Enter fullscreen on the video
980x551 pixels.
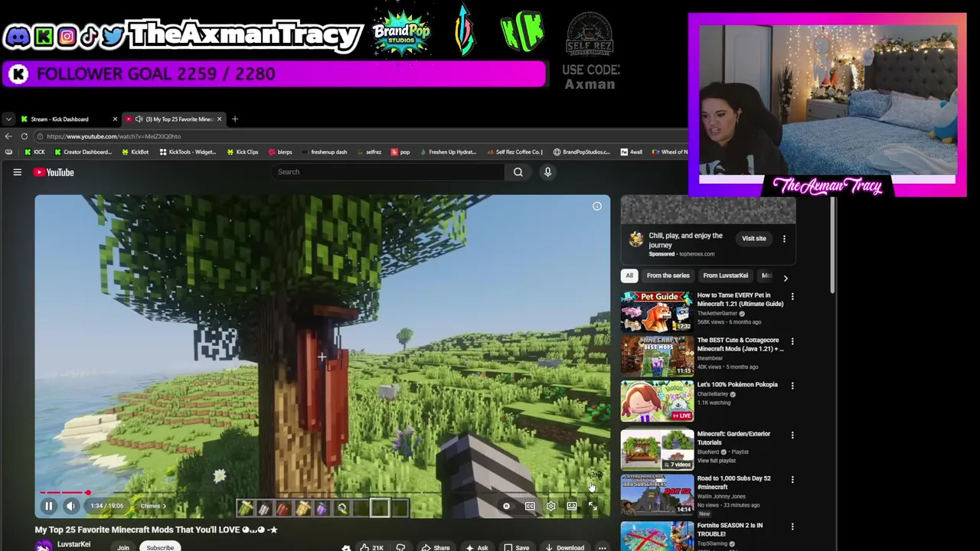click(x=593, y=506)
